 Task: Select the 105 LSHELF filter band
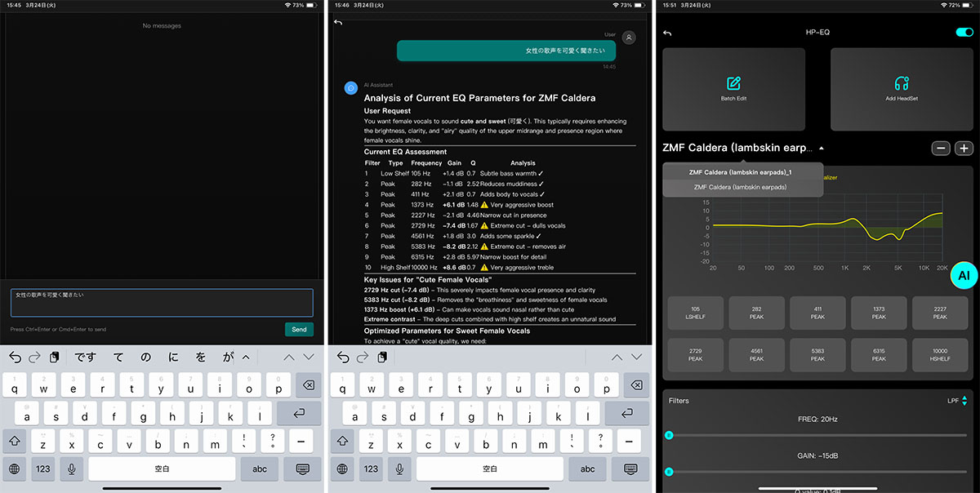pos(695,313)
